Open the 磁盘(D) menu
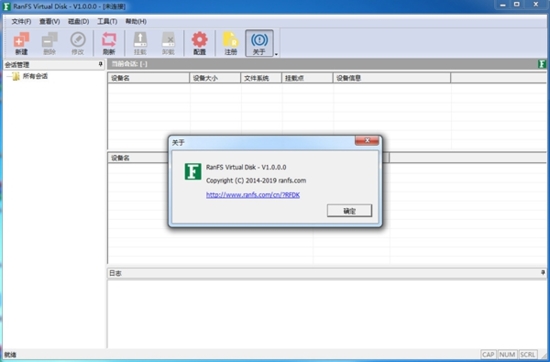The height and width of the screenshot is (362, 550). (78, 21)
